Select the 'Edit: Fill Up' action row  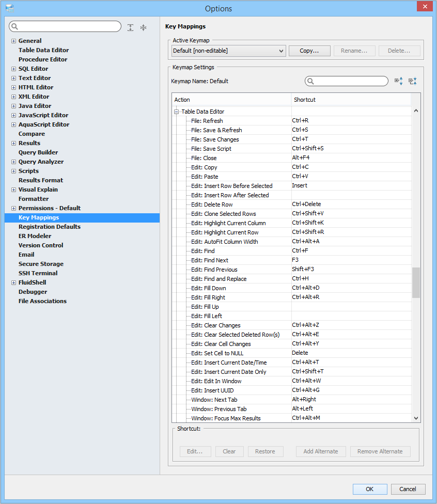[292, 307]
